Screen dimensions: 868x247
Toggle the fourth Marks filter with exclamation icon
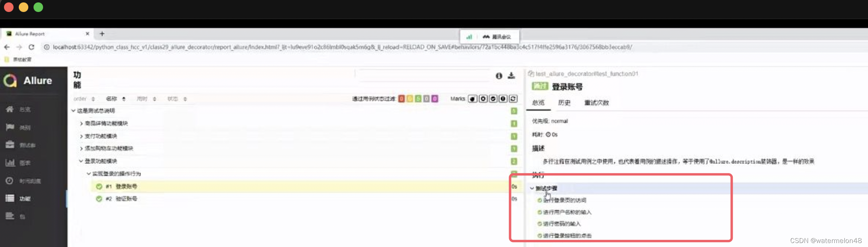pyautogui.click(x=503, y=99)
